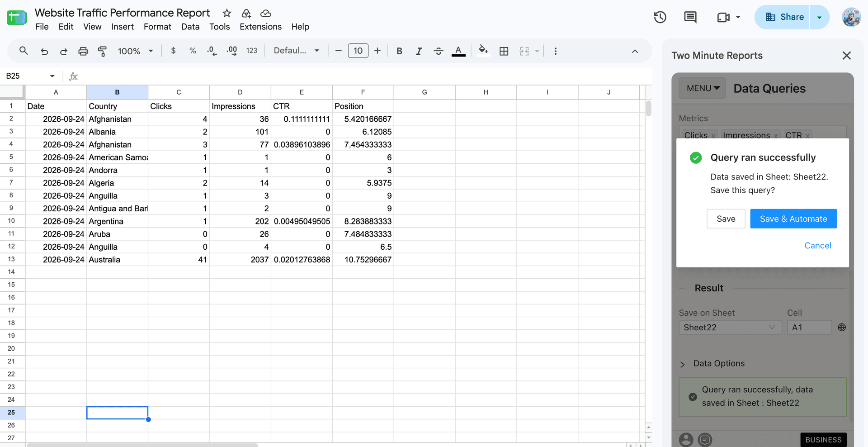
Task: Select cell range in result section
Action: click(842, 327)
